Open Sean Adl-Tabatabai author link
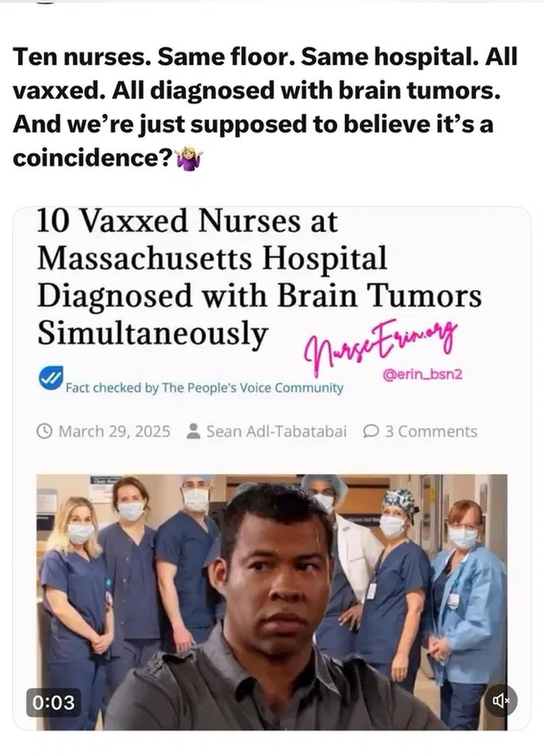This screenshot has width=544, height=756. coord(277,431)
